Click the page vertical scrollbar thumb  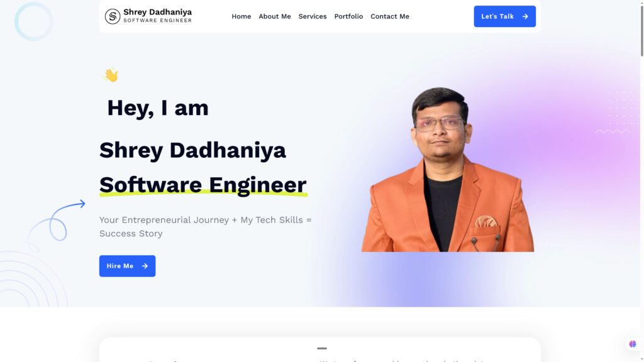tap(642, 29)
